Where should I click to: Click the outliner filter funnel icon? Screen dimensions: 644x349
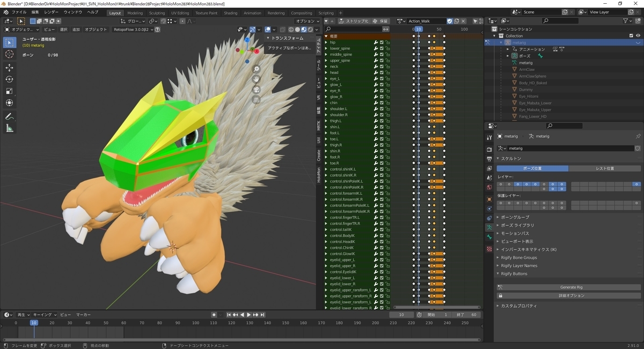(x=626, y=20)
